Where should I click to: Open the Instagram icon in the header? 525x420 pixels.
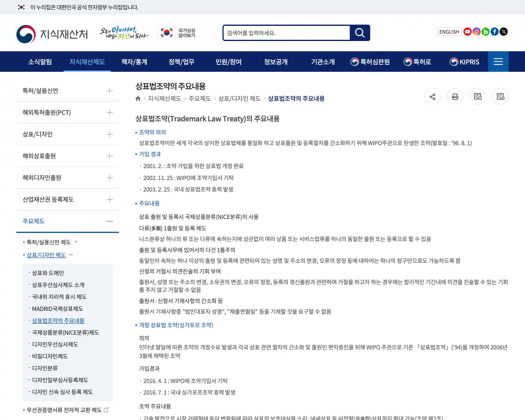pyautogui.click(x=476, y=31)
